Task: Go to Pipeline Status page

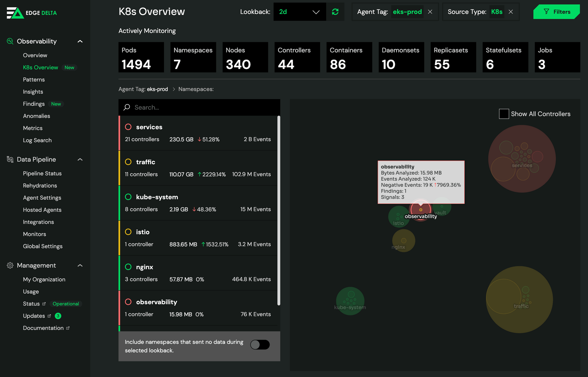Action: [x=42, y=174]
